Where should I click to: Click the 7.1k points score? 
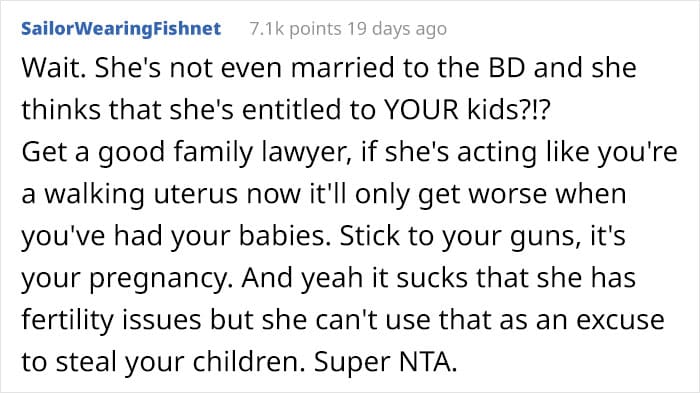click(x=295, y=29)
